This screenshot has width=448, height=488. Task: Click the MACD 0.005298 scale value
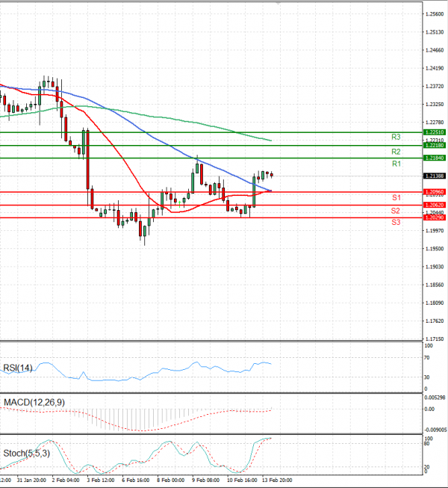coord(435,398)
